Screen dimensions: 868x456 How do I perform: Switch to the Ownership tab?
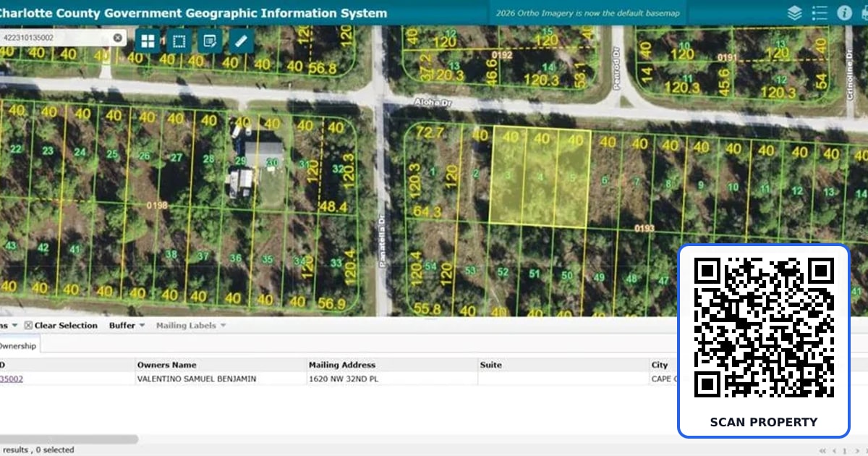point(19,346)
